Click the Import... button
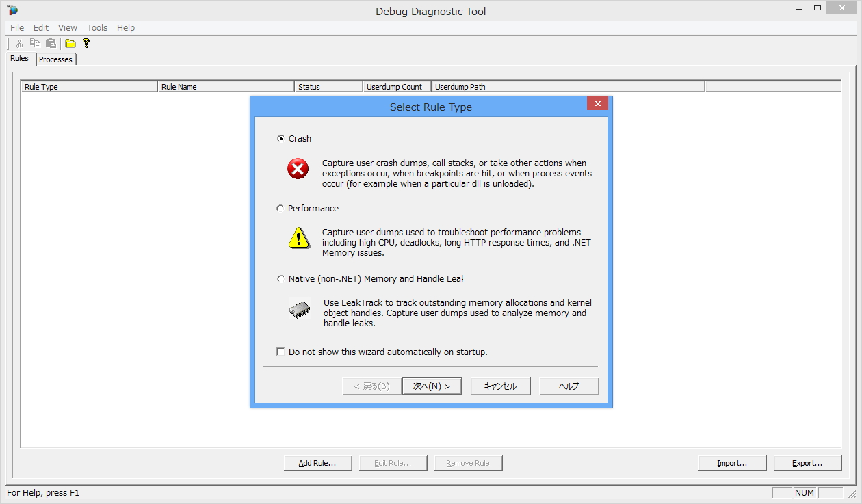 (733, 463)
